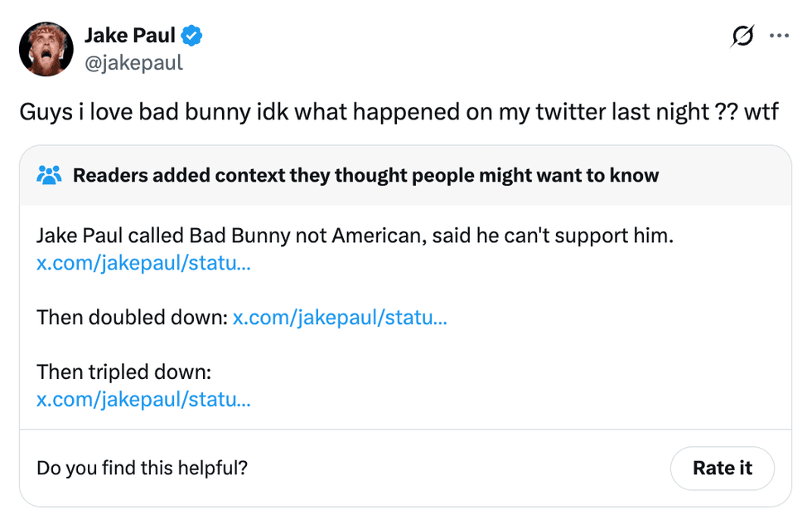Click the @jakepaul handle
812x520 pixels.
point(133,62)
